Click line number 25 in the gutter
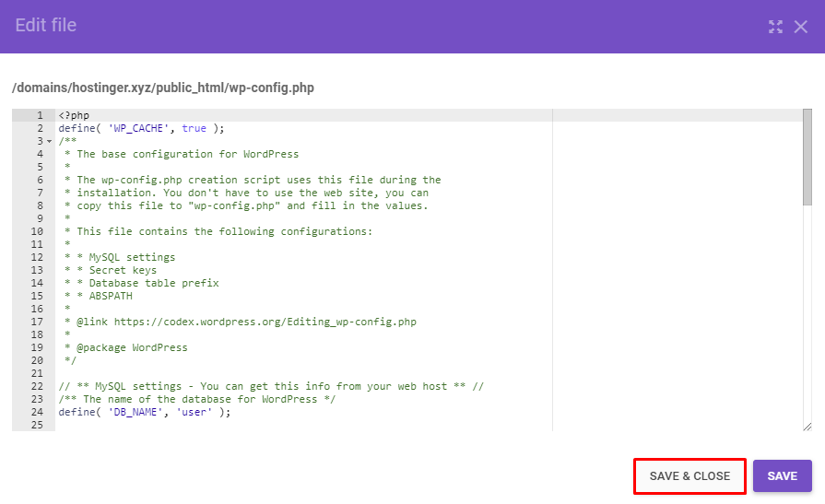Viewport: 825px width, 504px height. pos(37,425)
